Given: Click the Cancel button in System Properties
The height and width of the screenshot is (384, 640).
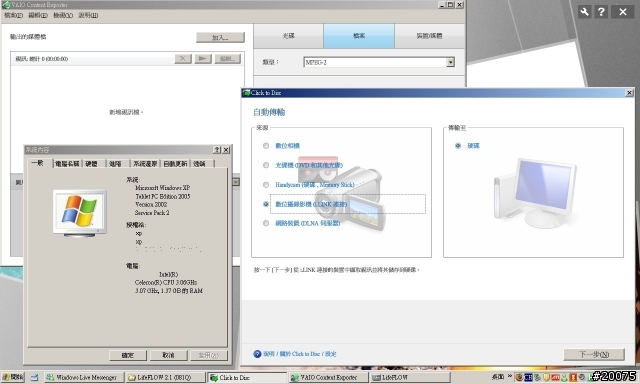Looking at the screenshot, I should (169, 355).
